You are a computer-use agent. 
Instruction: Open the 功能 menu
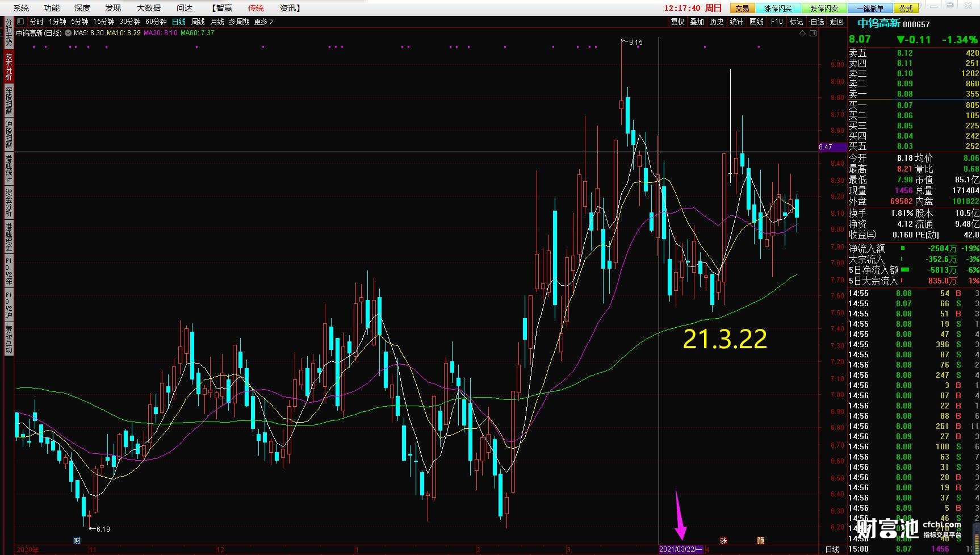click(x=52, y=8)
